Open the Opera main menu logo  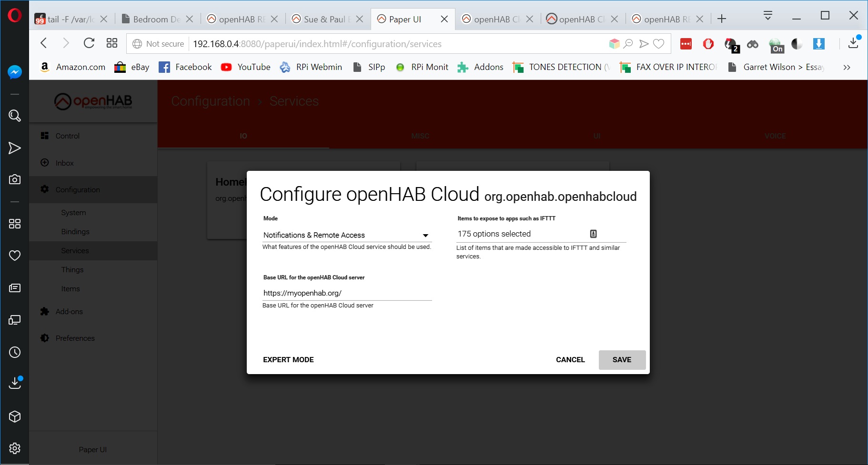(15, 16)
